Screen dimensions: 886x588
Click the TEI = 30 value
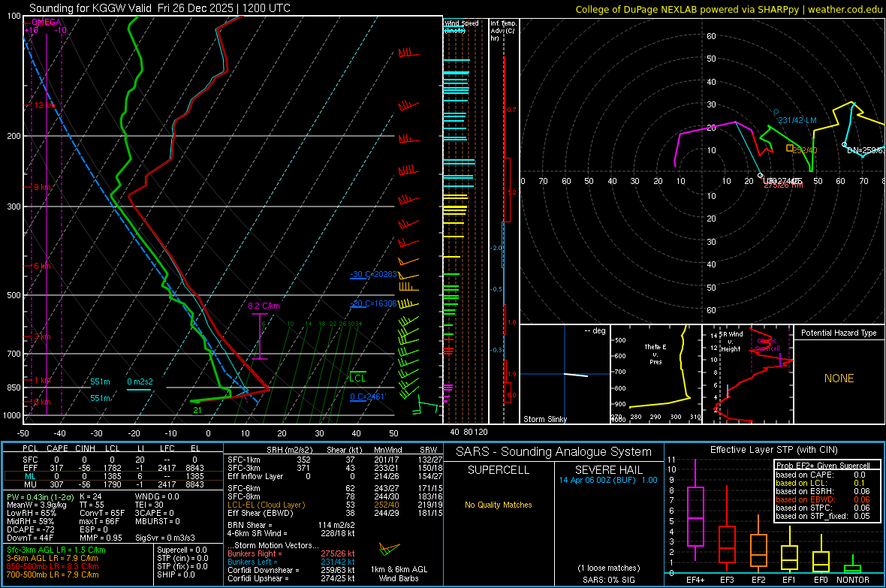pyautogui.click(x=149, y=505)
